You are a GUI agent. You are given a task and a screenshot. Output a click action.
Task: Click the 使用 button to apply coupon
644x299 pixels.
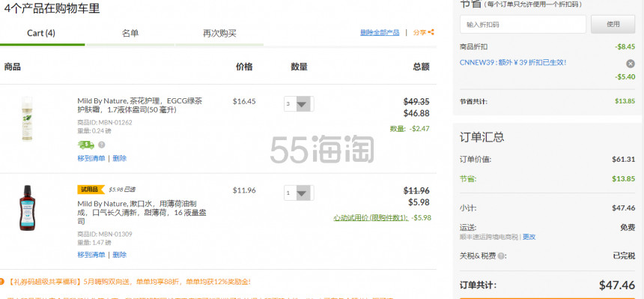[x=613, y=24]
